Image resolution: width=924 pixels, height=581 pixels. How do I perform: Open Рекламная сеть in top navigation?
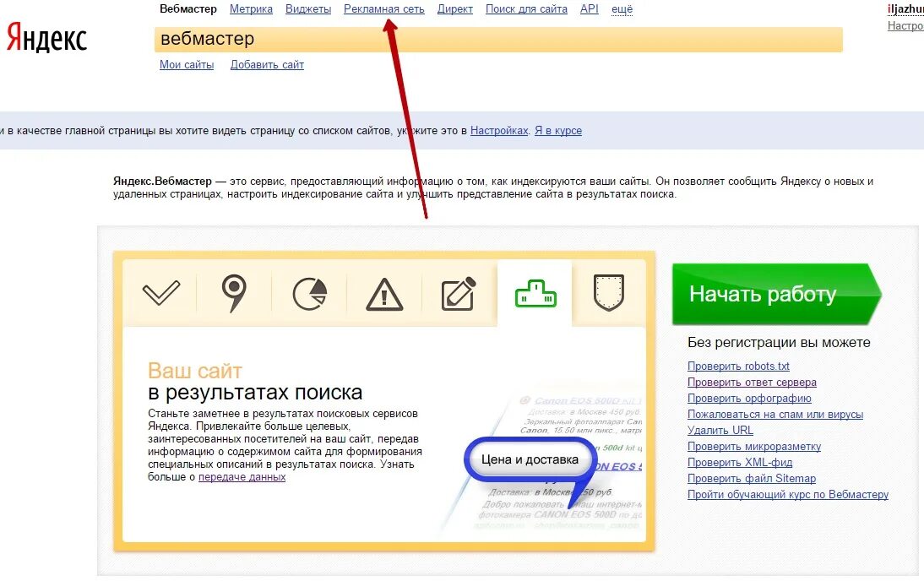tap(384, 8)
